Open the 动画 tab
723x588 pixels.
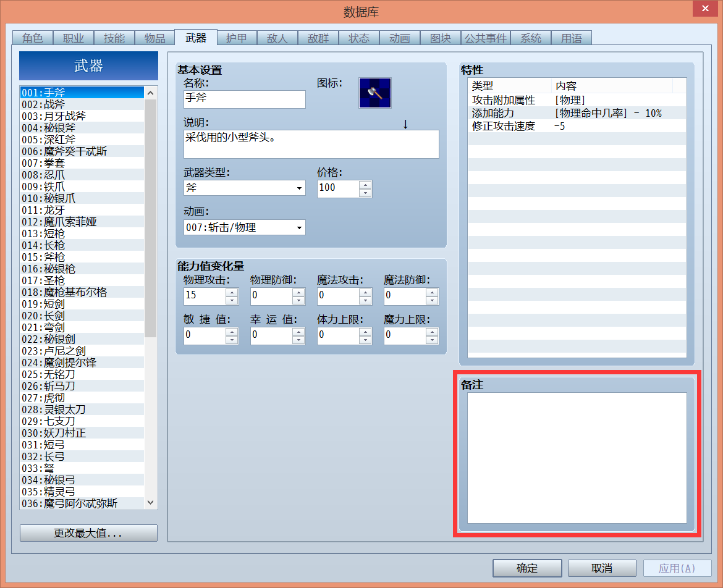399,38
